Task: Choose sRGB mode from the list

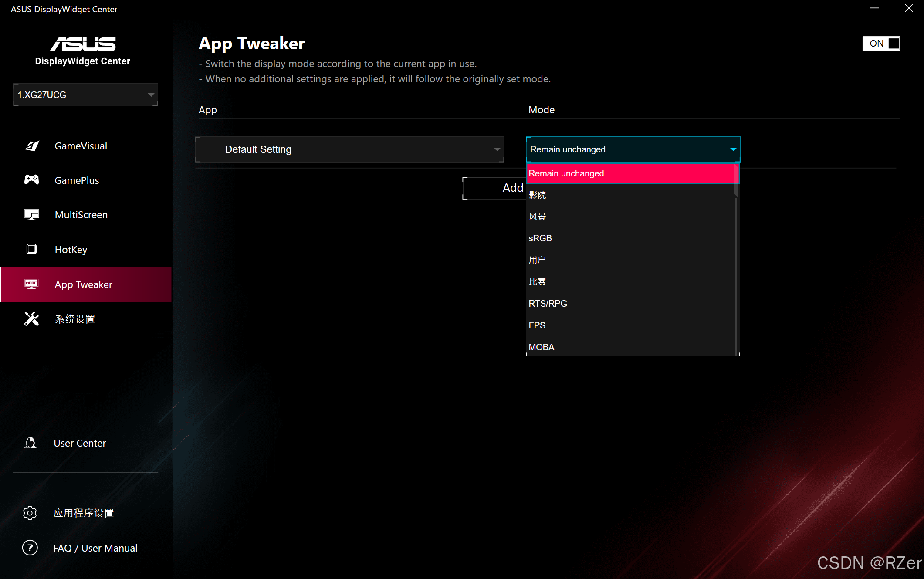Action: (630, 238)
